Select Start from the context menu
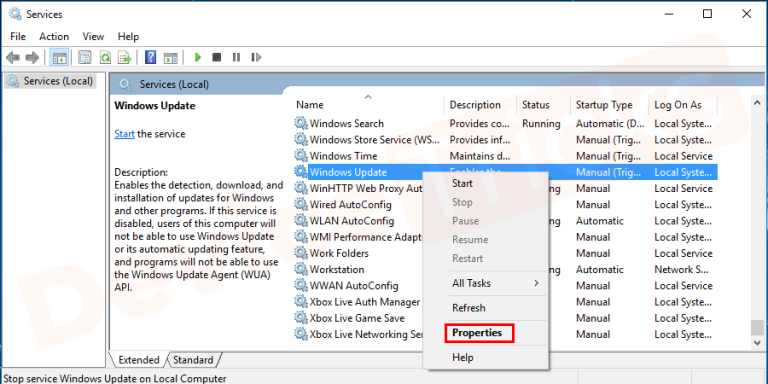 tap(462, 184)
